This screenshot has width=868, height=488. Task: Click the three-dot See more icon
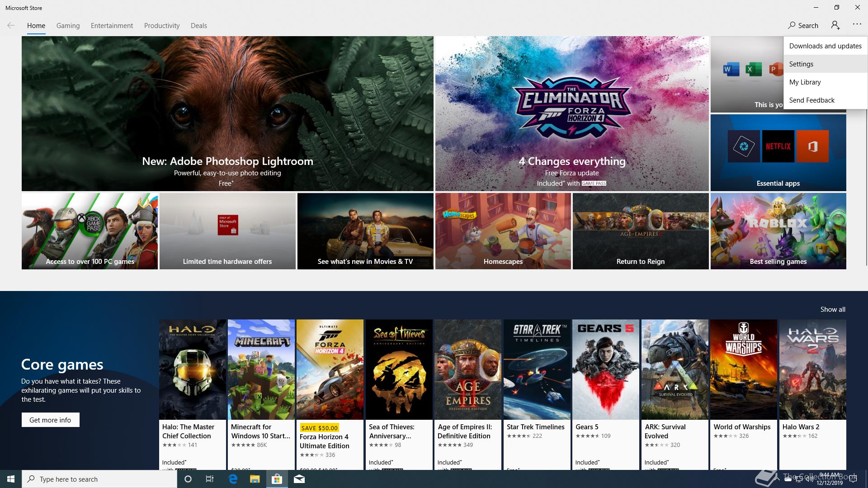coord(857,24)
